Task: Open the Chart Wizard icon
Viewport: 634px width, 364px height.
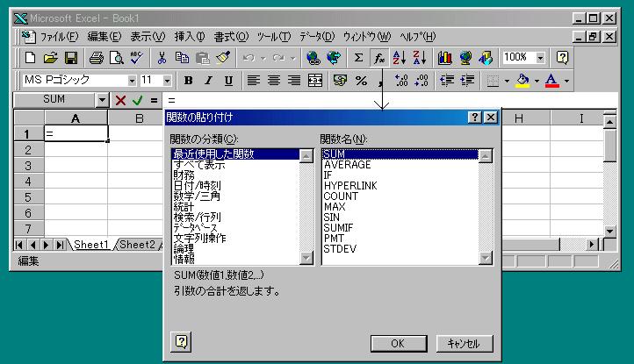Action: point(445,58)
